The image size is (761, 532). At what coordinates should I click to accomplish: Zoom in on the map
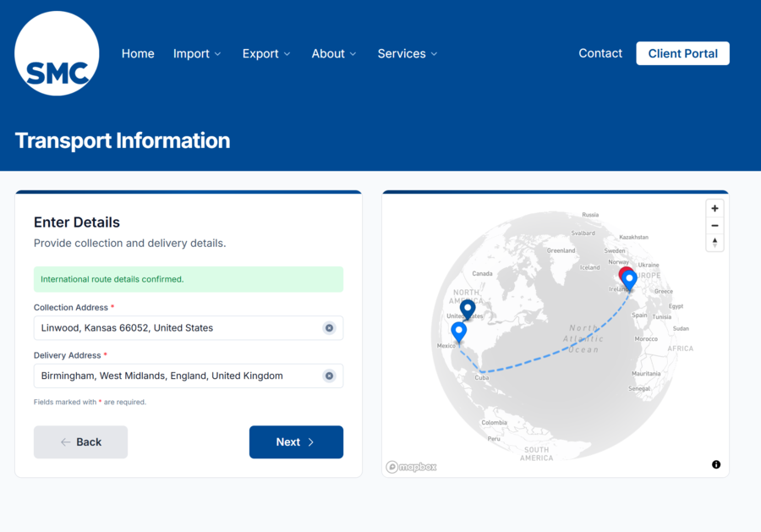(x=714, y=208)
